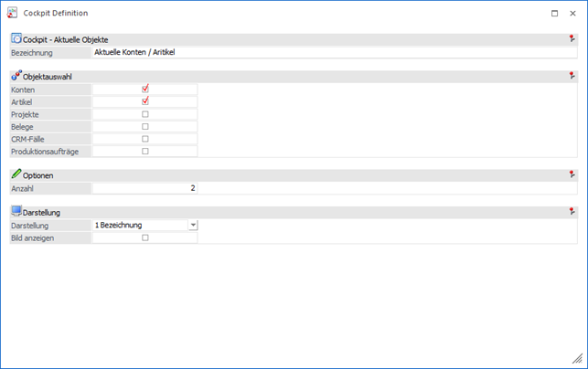
Task: Click the pin icon in Objektauswahl header
Action: click(572, 76)
